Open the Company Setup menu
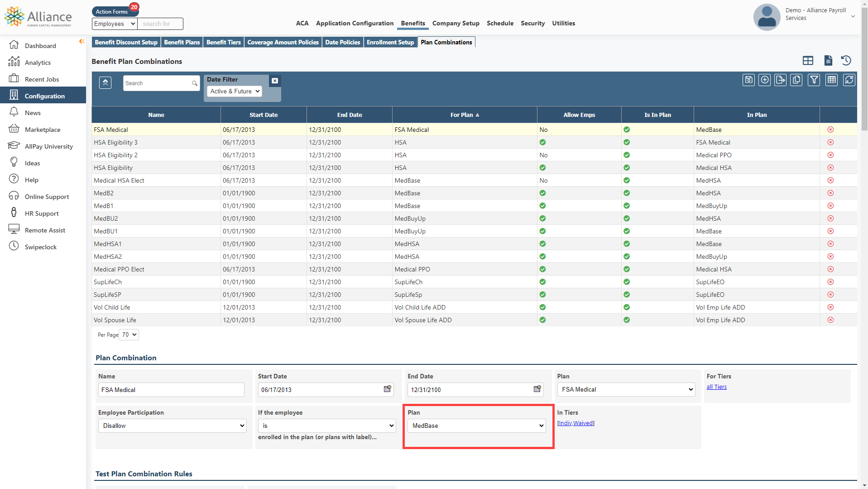This screenshot has height=489, width=868. [x=456, y=23]
